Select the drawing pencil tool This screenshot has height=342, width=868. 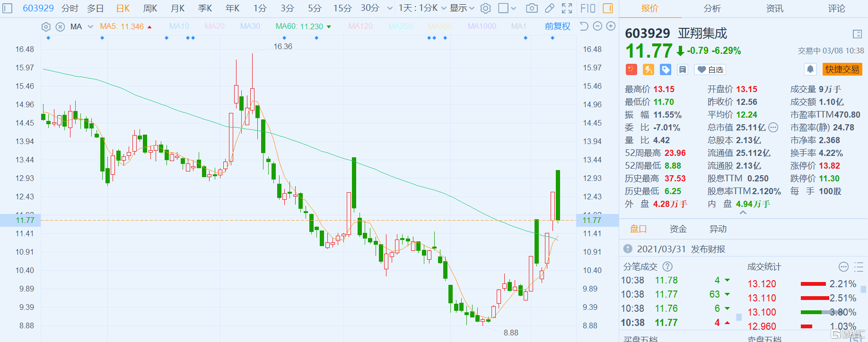click(550, 8)
